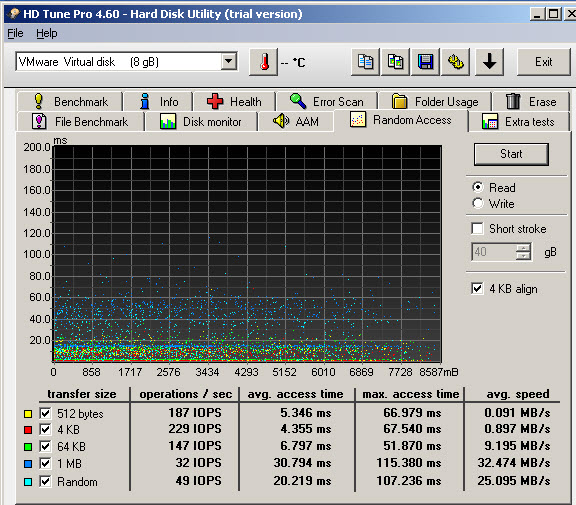Switch to the Benchmark tab
576x505 pixels.
click(x=70, y=101)
